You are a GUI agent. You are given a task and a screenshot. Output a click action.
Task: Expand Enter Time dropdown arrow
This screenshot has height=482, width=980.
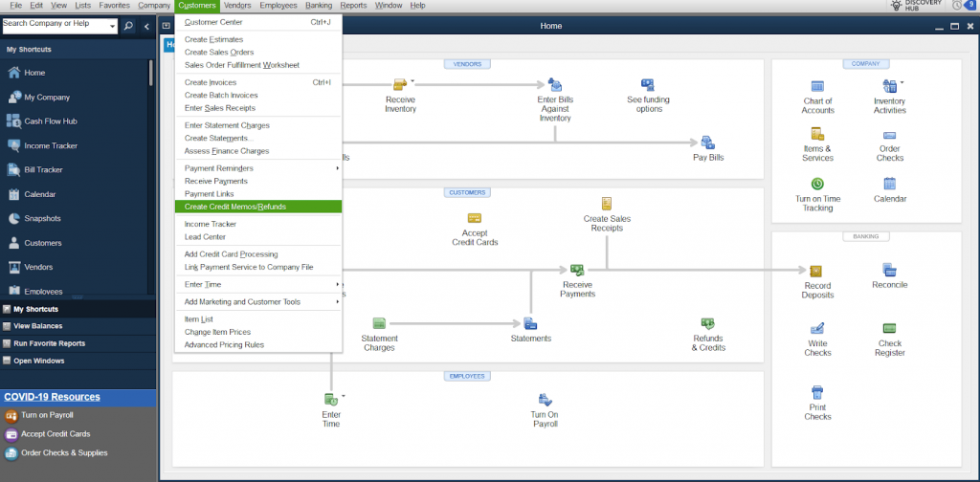[344, 396]
